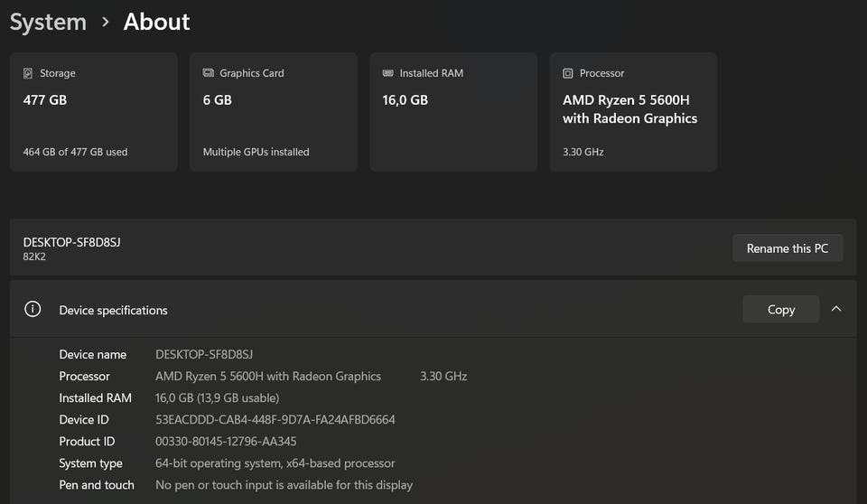Click the Device ID value text
This screenshot has height=504, width=867.
coord(275,420)
